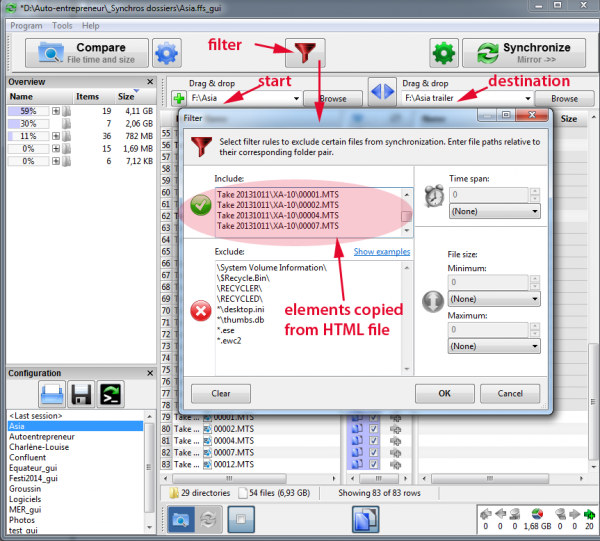Click Cancel in Filter dialog
The width and height of the screenshot is (600, 541).
click(510, 394)
